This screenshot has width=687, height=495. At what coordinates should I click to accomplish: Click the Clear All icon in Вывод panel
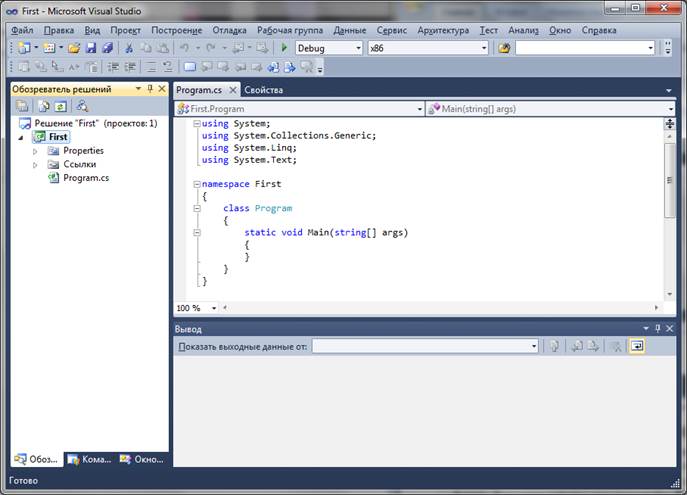616,346
